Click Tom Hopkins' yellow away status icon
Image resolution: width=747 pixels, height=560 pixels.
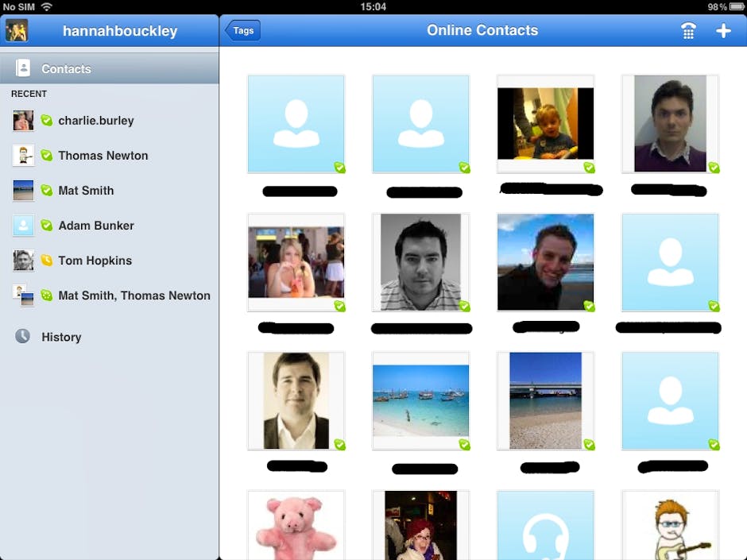(x=46, y=261)
